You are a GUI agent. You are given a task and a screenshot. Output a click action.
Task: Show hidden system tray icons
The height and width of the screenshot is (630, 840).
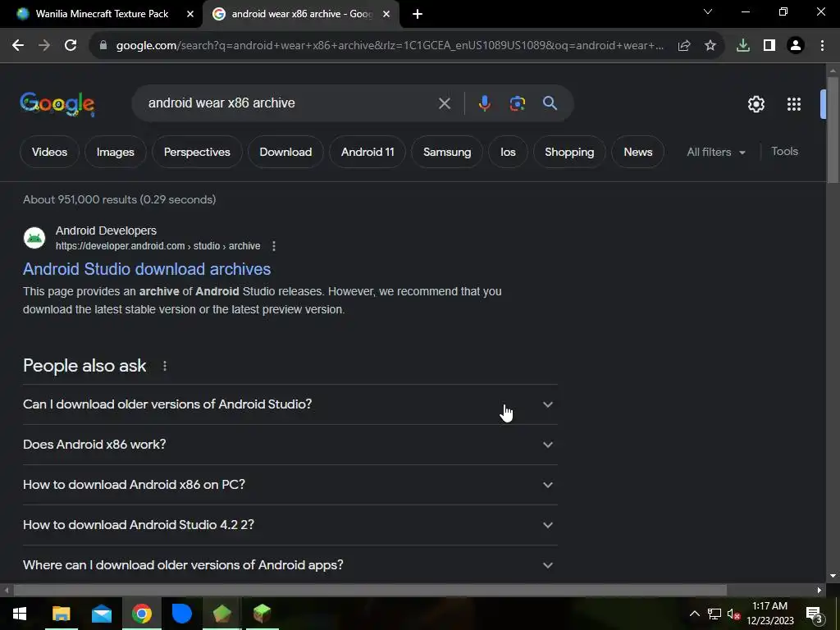coord(694,614)
